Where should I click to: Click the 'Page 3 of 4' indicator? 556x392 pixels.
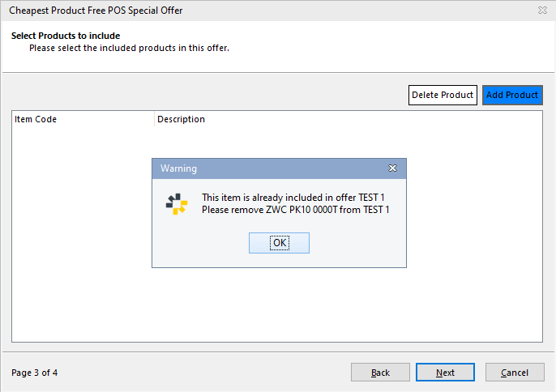pos(35,373)
